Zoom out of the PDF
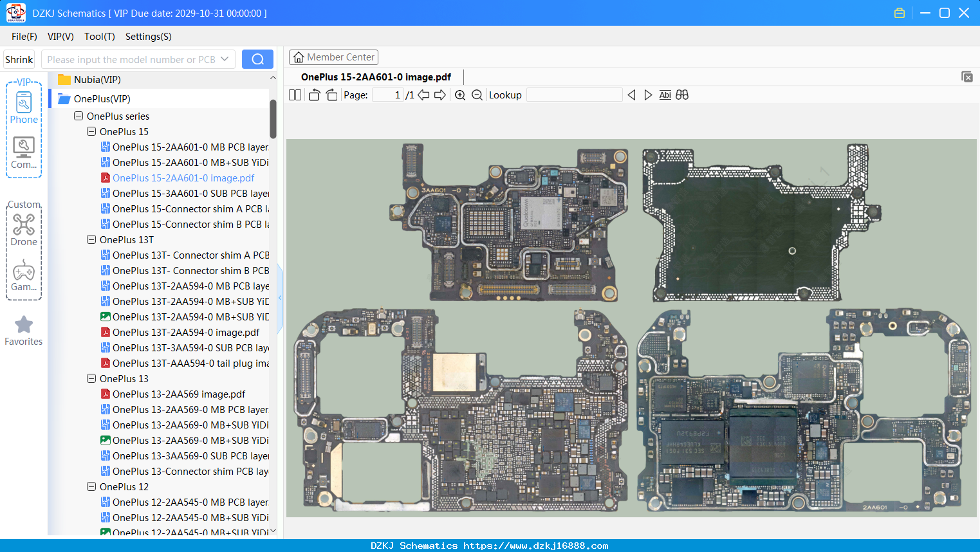 coord(477,95)
